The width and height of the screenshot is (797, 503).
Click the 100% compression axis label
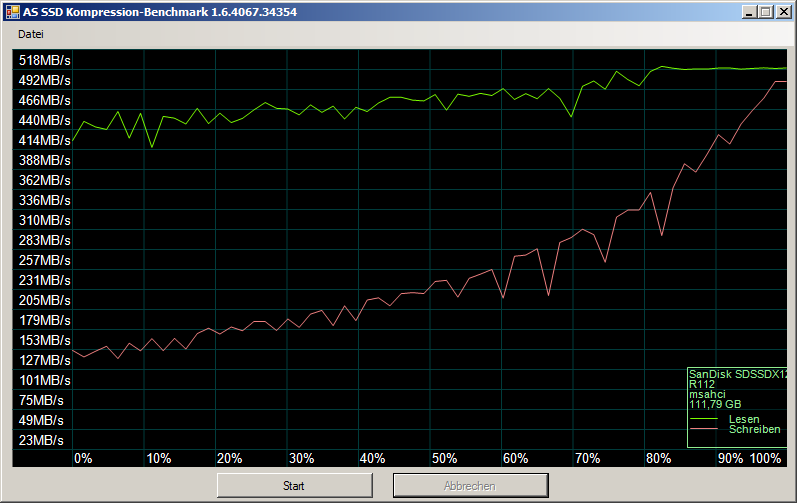pos(765,458)
